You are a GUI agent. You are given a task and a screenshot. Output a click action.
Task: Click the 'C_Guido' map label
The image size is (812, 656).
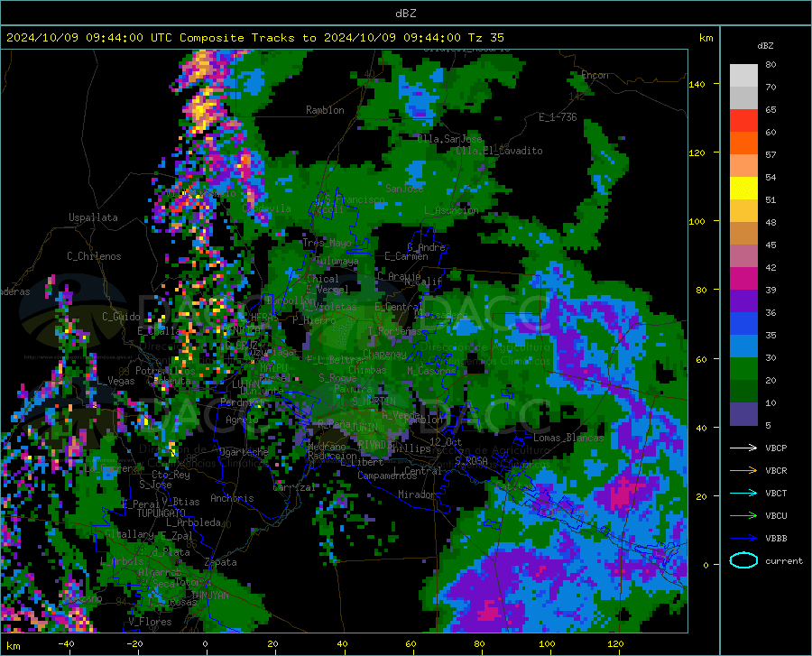click(x=121, y=317)
